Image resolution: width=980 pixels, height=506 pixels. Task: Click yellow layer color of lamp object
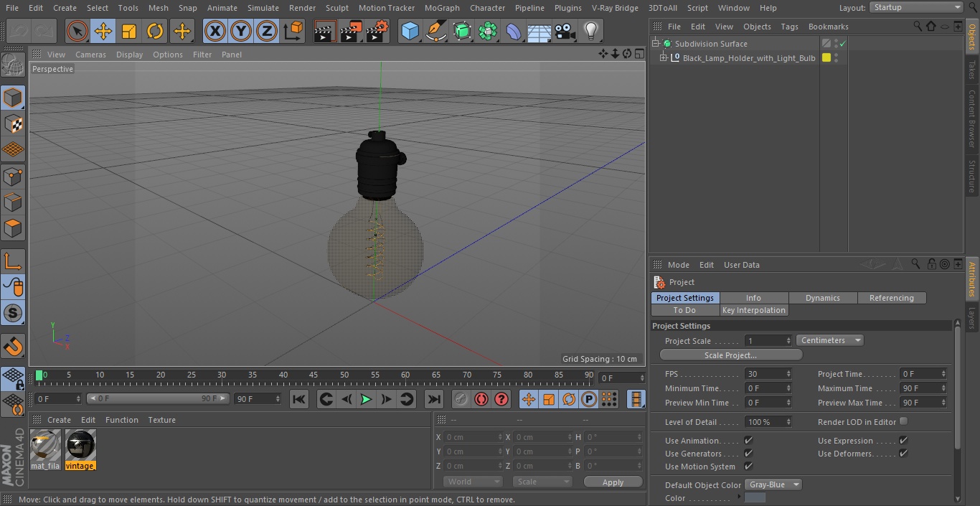[x=826, y=58]
